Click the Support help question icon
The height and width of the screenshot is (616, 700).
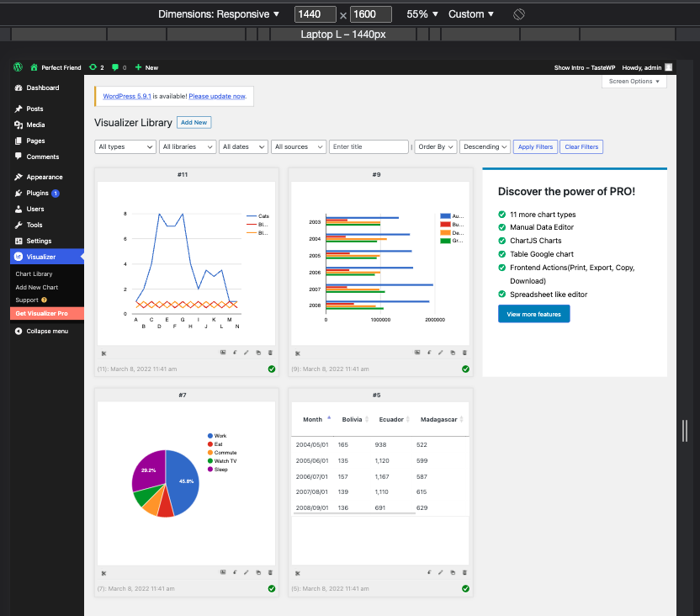click(x=45, y=300)
